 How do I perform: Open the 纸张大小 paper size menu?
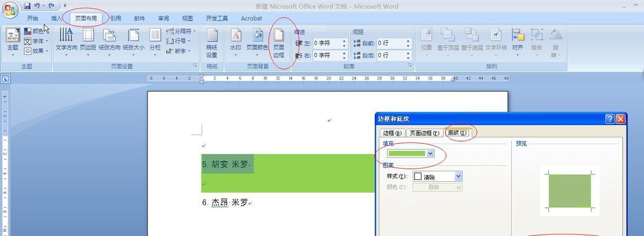pos(133,41)
